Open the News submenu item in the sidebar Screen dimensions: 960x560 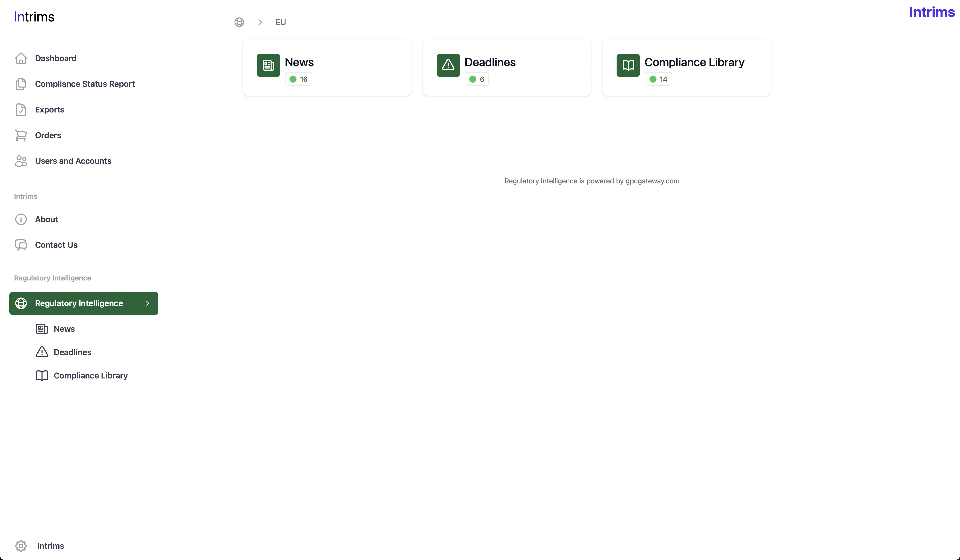point(64,329)
